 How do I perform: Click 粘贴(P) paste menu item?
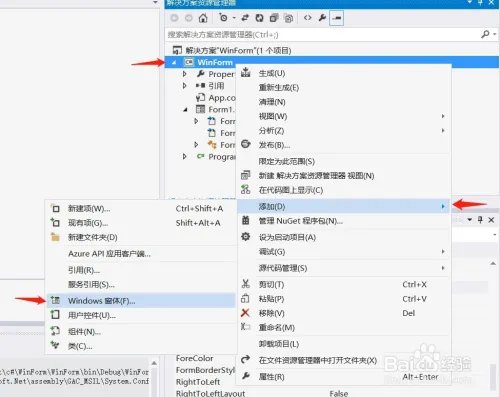pyautogui.click(x=344, y=299)
